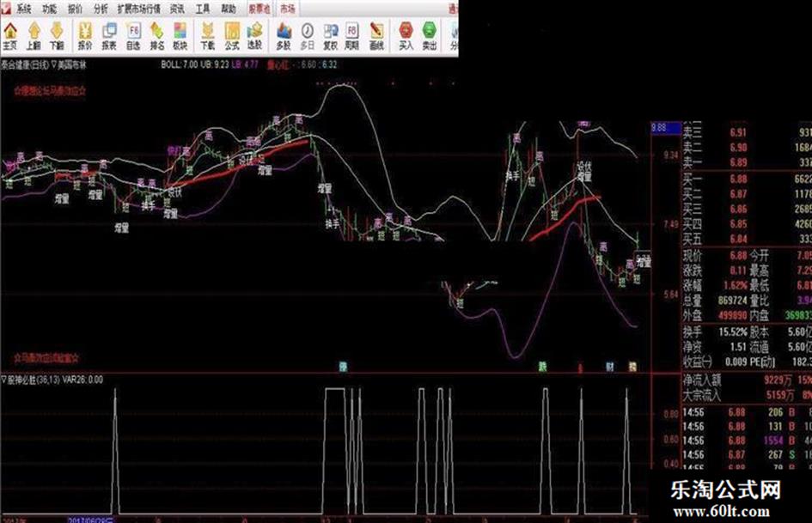
Task: Click the 下翻 page-down arrow icon
Action: coord(57,36)
